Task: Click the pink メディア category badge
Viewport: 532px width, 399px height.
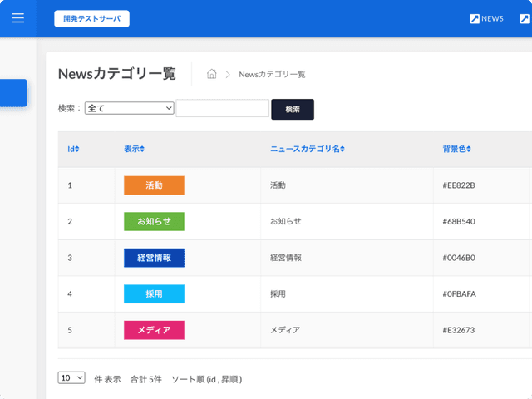Action: click(154, 330)
